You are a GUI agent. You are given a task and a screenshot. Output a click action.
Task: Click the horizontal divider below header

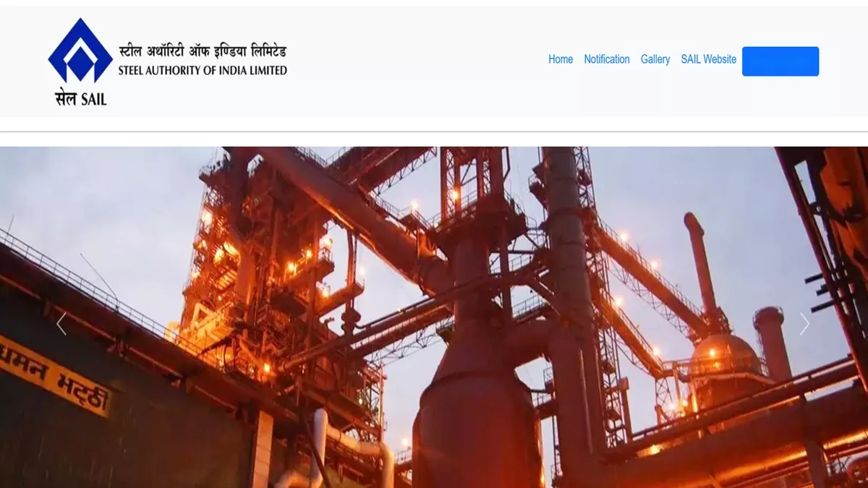click(434, 132)
